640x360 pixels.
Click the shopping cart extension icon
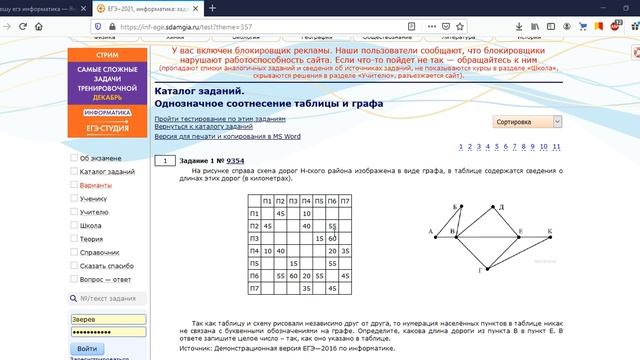click(x=583, y=27)
